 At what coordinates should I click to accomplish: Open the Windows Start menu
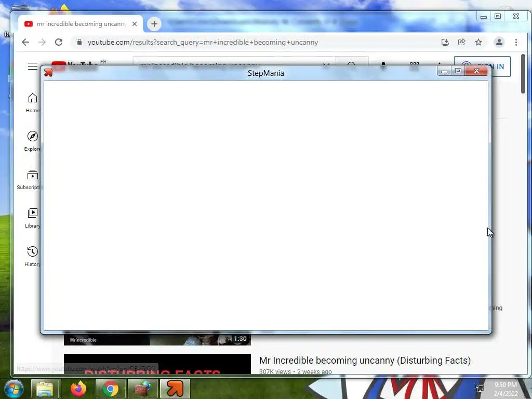pyautogui.click(x=14, y=389)
